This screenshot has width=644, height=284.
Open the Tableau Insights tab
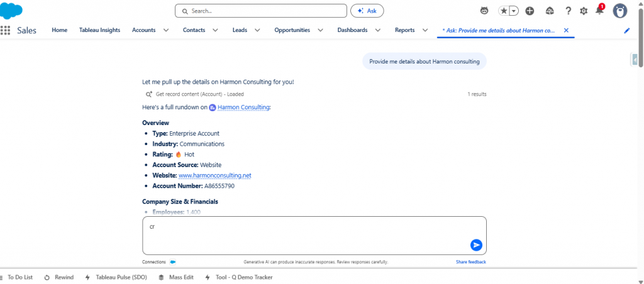point(100,30)
